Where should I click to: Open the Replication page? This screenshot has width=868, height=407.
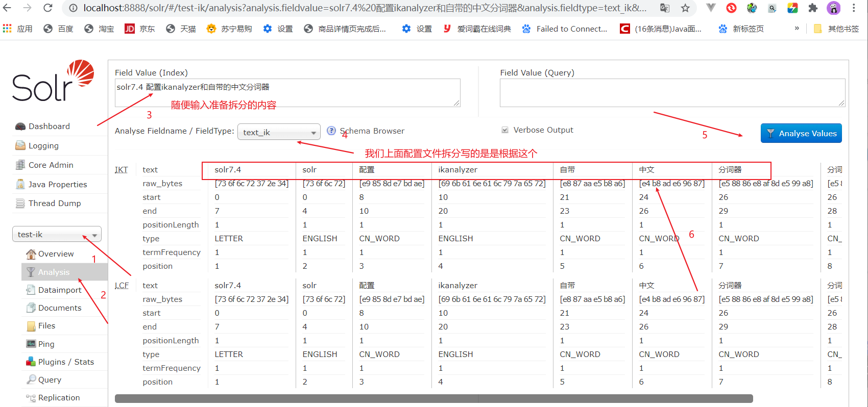(x=59, y=397)
